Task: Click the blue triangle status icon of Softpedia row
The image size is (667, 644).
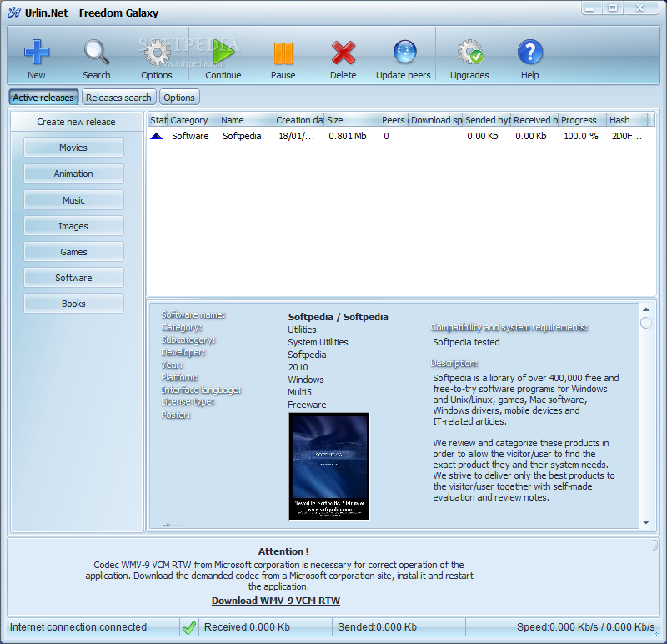Action: [x=157, y=136]
